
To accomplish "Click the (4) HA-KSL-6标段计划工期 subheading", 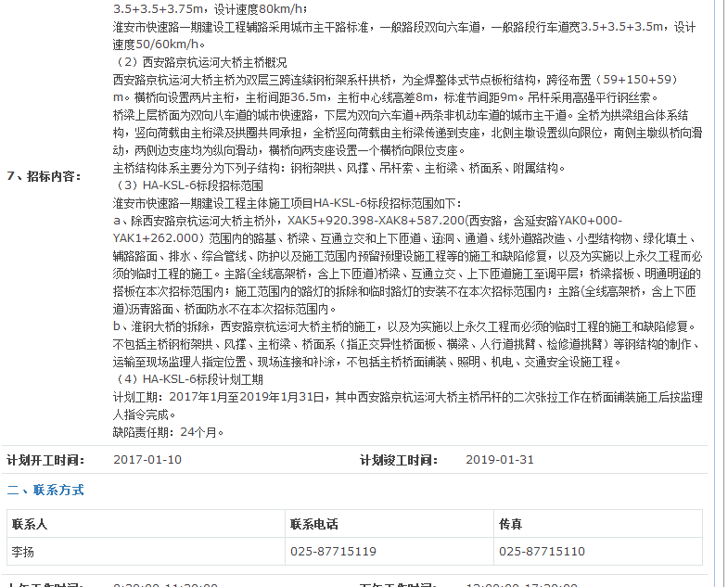I will pos(188,379).
